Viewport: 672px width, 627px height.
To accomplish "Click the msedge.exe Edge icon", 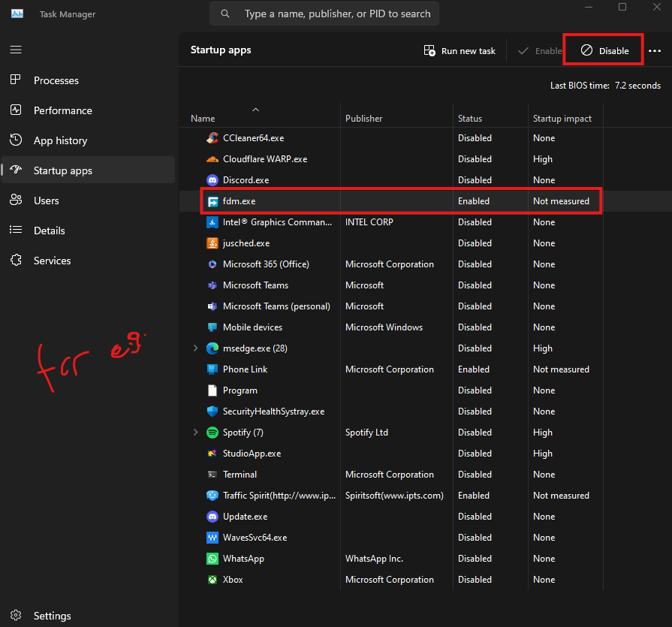I will [212, 348].
